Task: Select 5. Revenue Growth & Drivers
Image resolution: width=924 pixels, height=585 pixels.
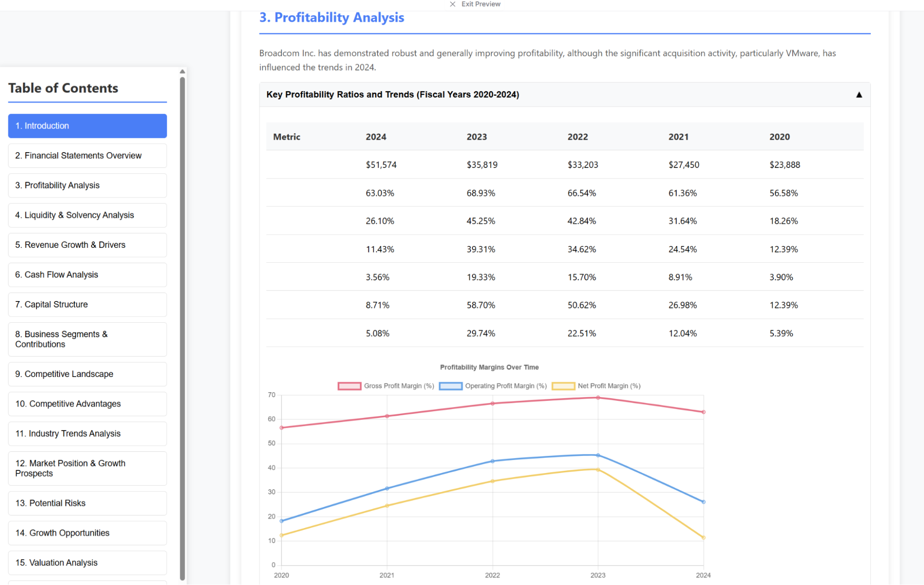Action: [x=87, y=245]
